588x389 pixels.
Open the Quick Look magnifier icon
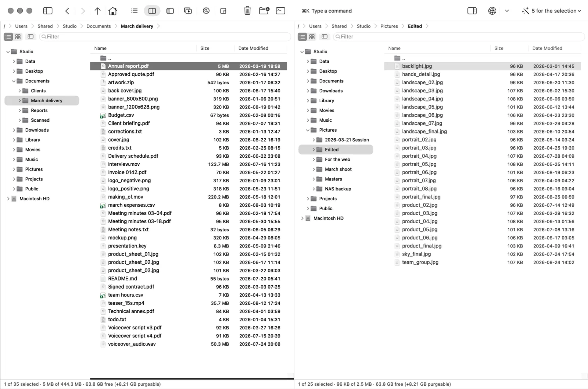click(206, 11)
